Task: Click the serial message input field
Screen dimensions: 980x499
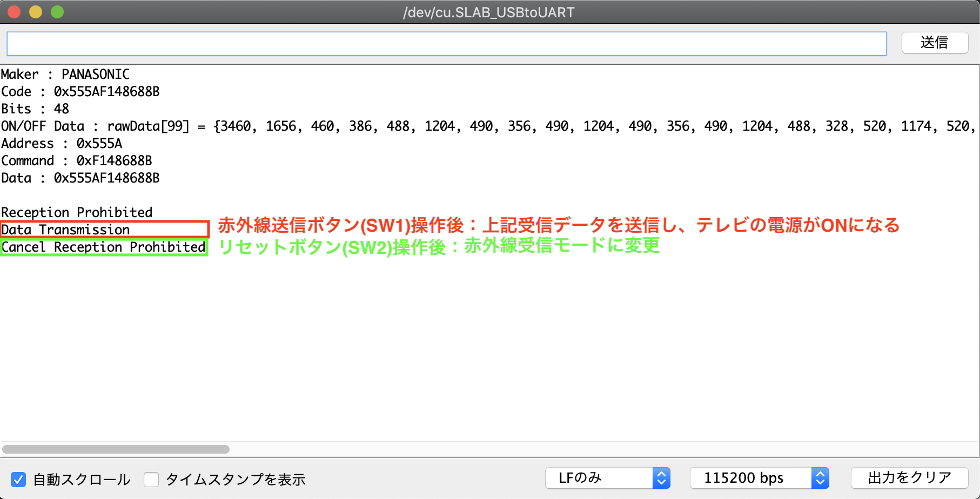Action: tap(446, 44)
